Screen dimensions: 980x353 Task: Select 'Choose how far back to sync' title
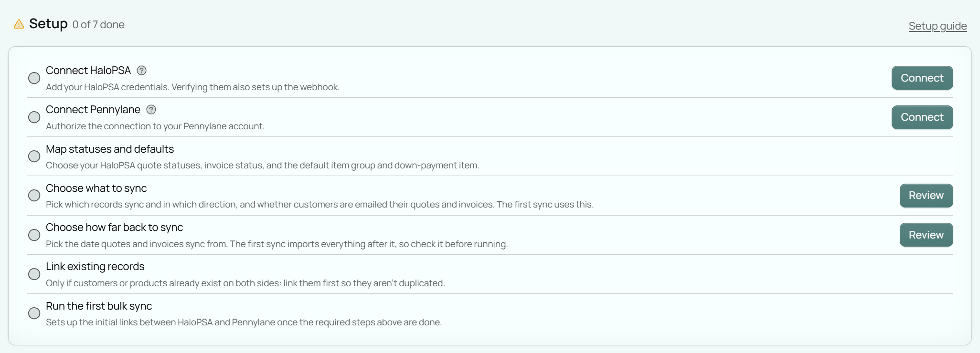(x=114, y=227)
